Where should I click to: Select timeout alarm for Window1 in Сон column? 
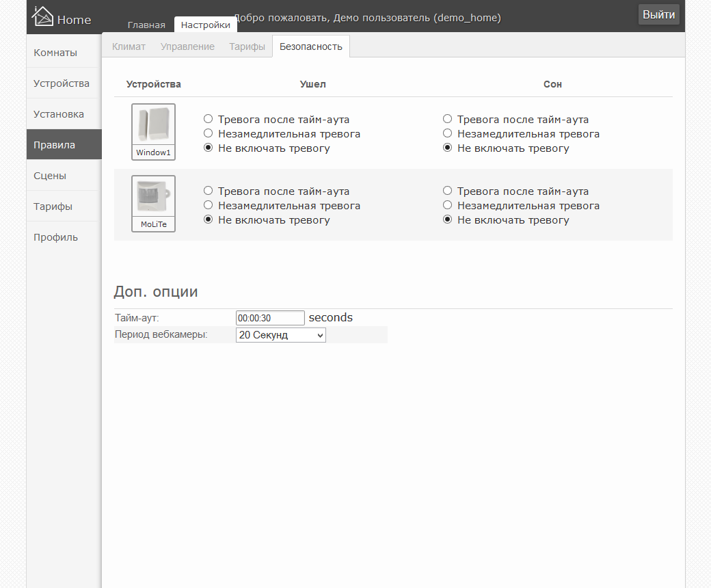pos(448,119)
